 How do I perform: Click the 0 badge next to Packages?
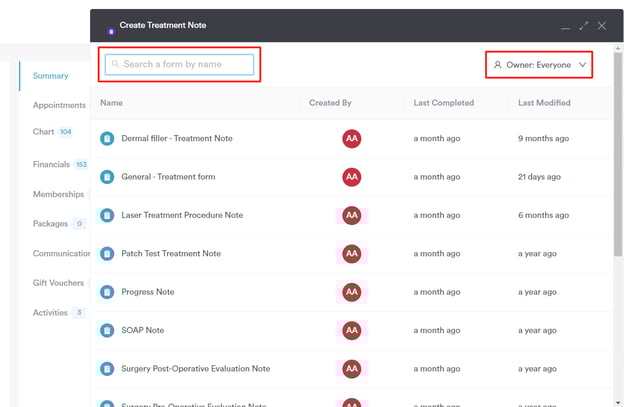79,224
